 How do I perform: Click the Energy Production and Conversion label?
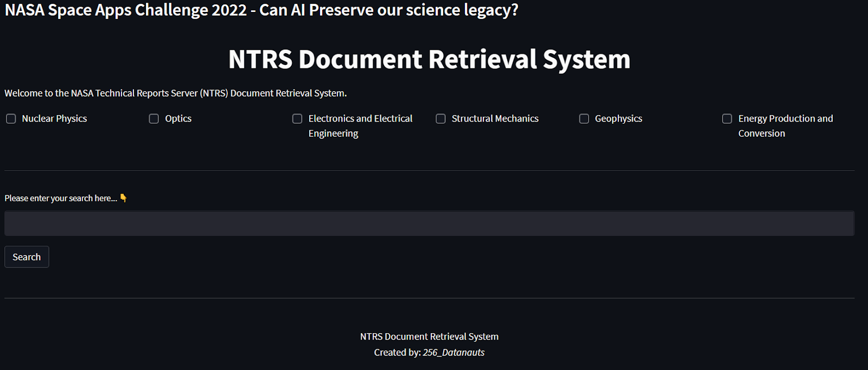pyautogui.click(x=785, y=126)
